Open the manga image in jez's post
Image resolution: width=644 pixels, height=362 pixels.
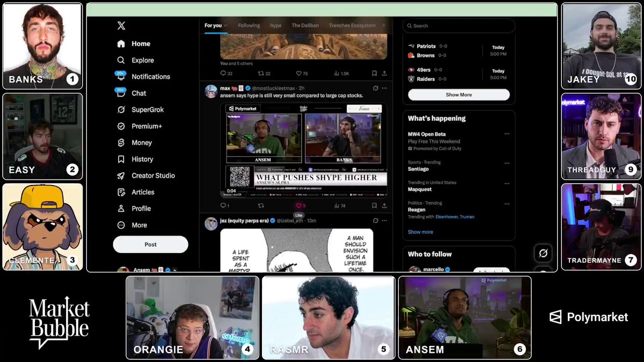tap(296, 250)
